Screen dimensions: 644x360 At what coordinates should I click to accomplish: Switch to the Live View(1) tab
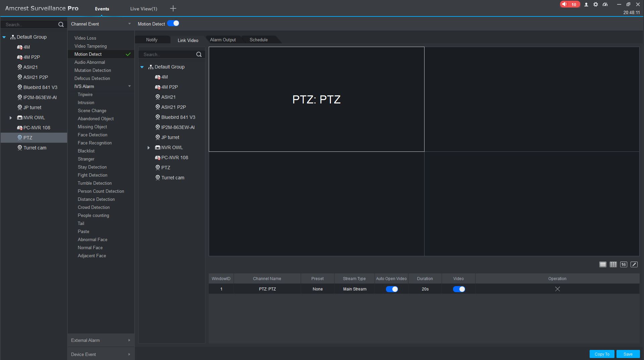coord(144,9)
